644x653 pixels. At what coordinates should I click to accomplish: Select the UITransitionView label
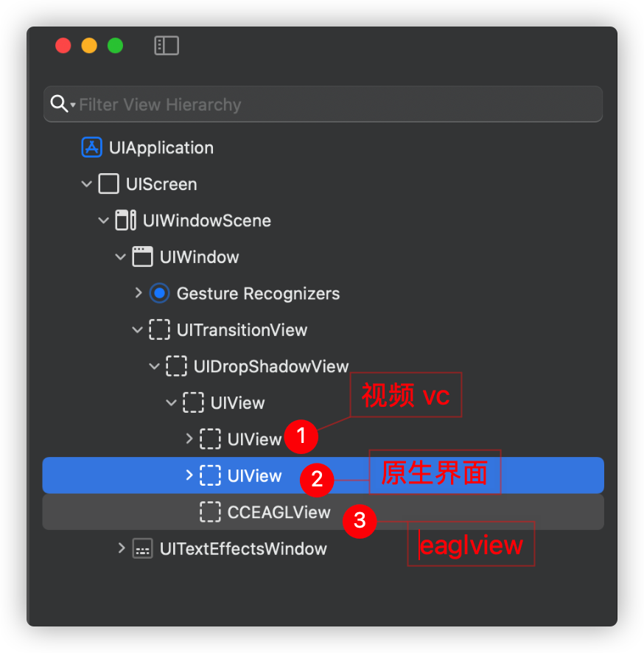click(242, 329)
